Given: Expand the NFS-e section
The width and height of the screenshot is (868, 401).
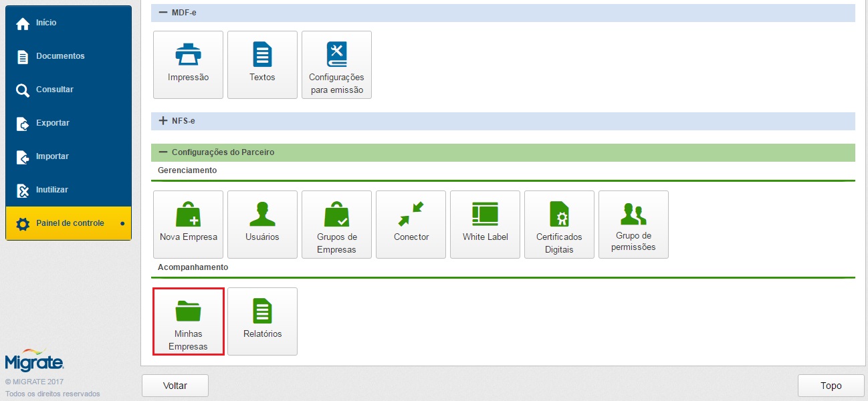Looking at the screenshot, I should (162, 121).
